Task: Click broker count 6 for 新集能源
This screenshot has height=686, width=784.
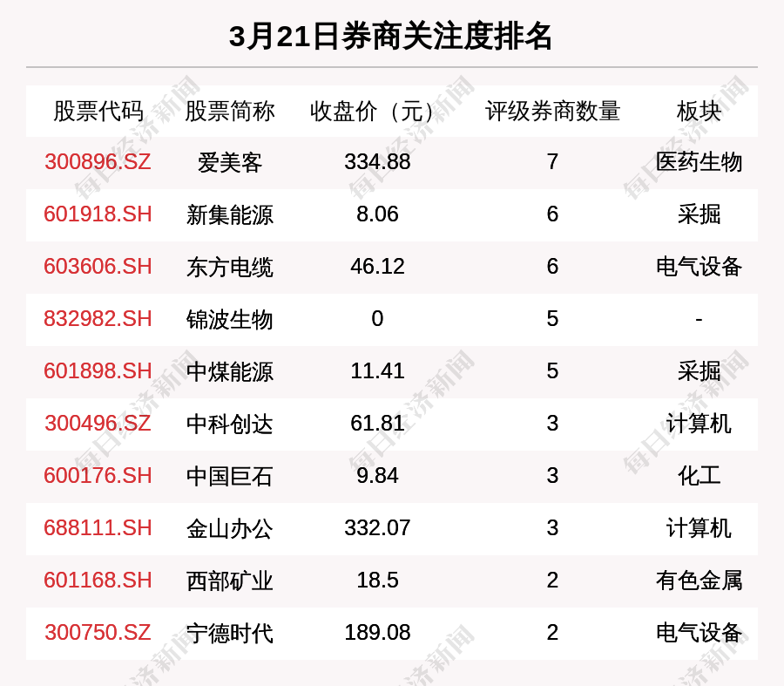Action: pyautogui.click(x=552, y=214)
